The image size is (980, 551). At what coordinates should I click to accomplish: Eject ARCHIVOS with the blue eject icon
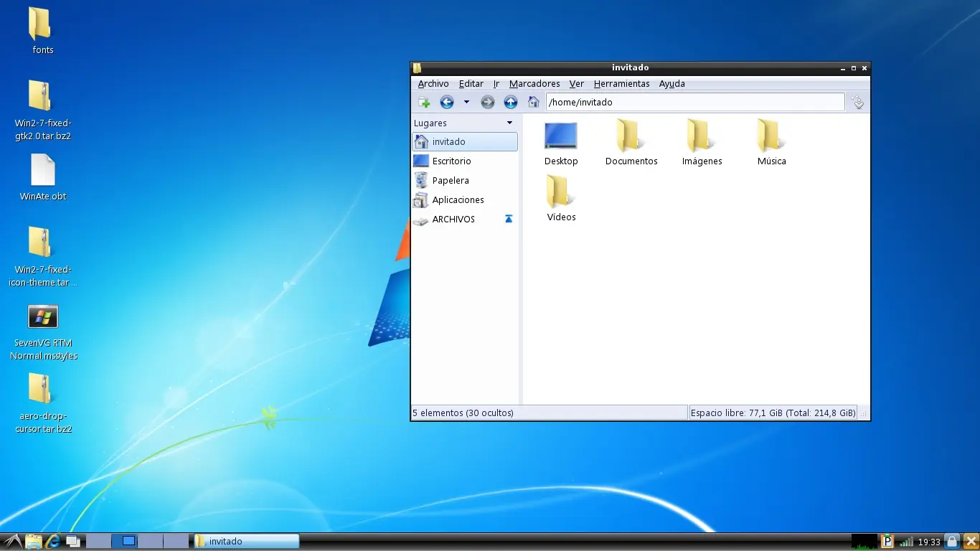(x=509, y=219)
